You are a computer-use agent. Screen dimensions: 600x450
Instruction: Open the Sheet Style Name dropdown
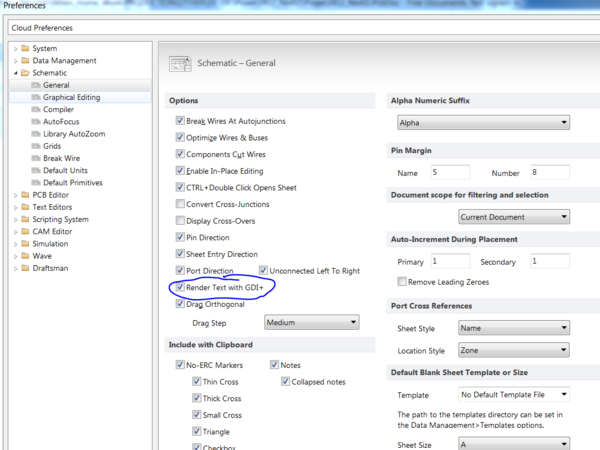514,328
